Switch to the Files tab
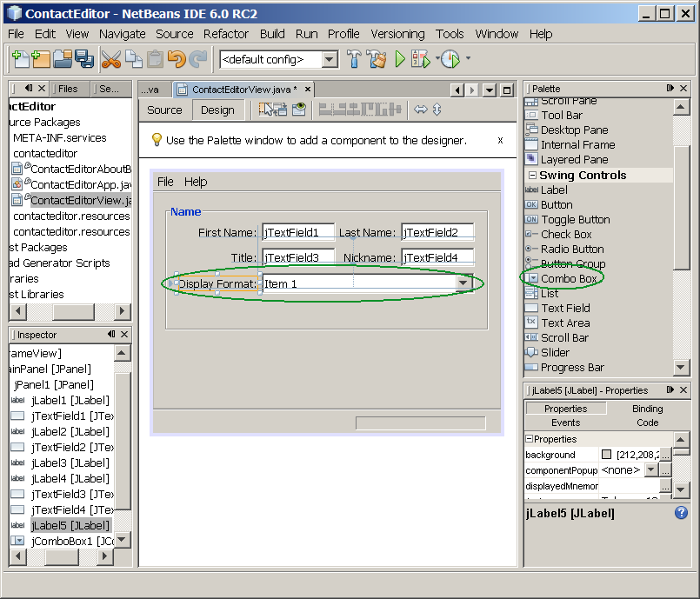 click(x=68, y=89)
